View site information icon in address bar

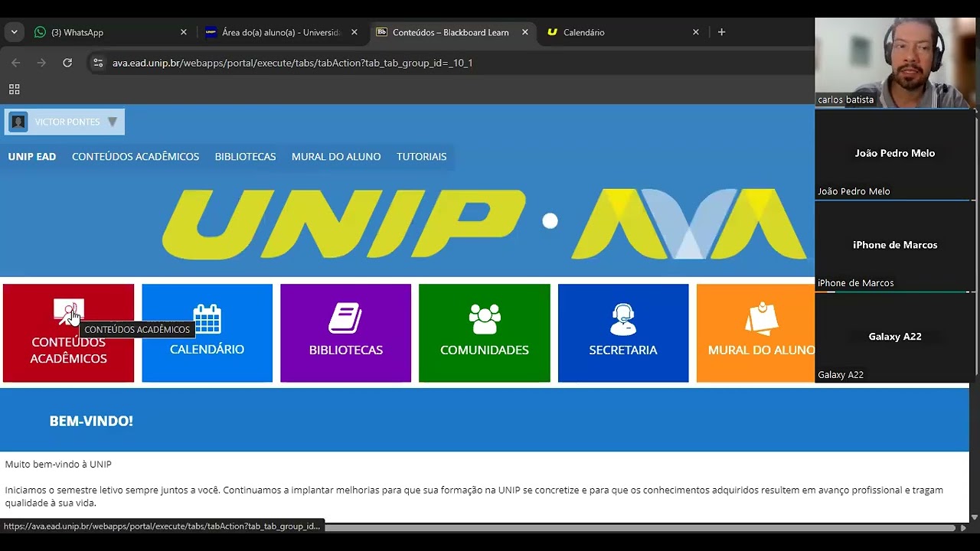97,63
